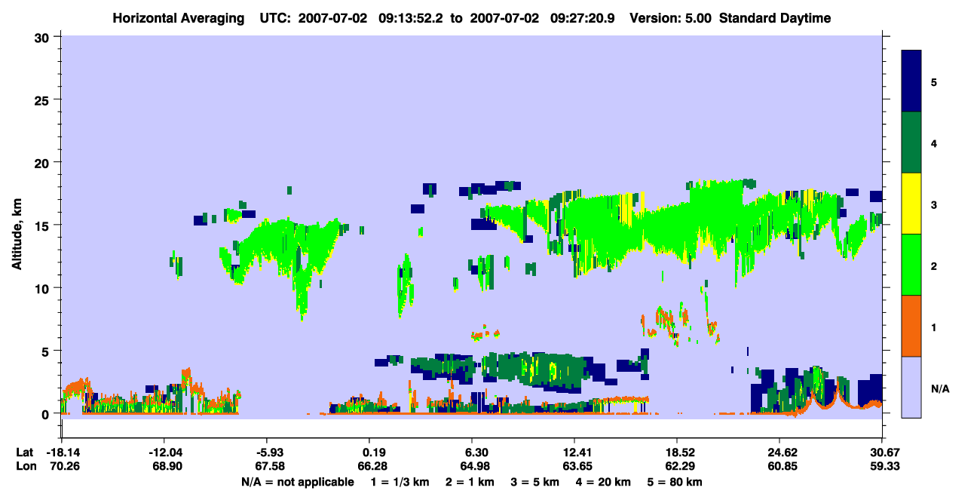Click the colorbar 'N/A' label
980x503 pixels.
coord(939,388)
